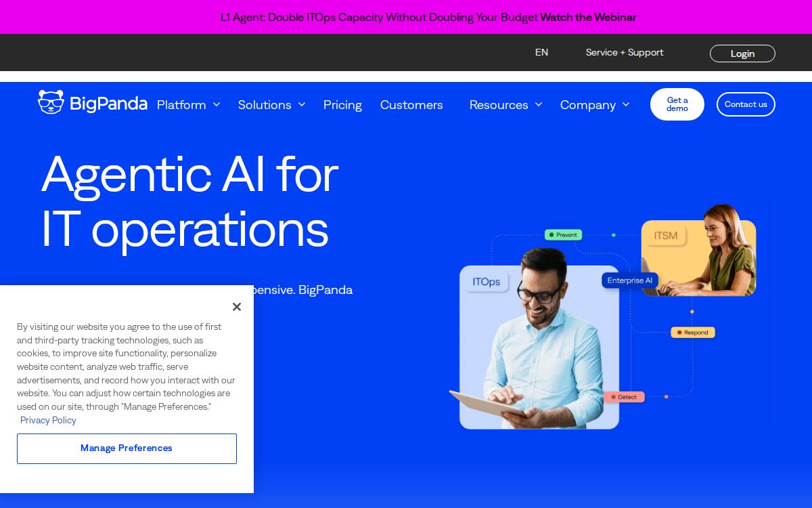812x508 pixels.
Task: Click the Respond tag in illustration
Action: point(693,333)
